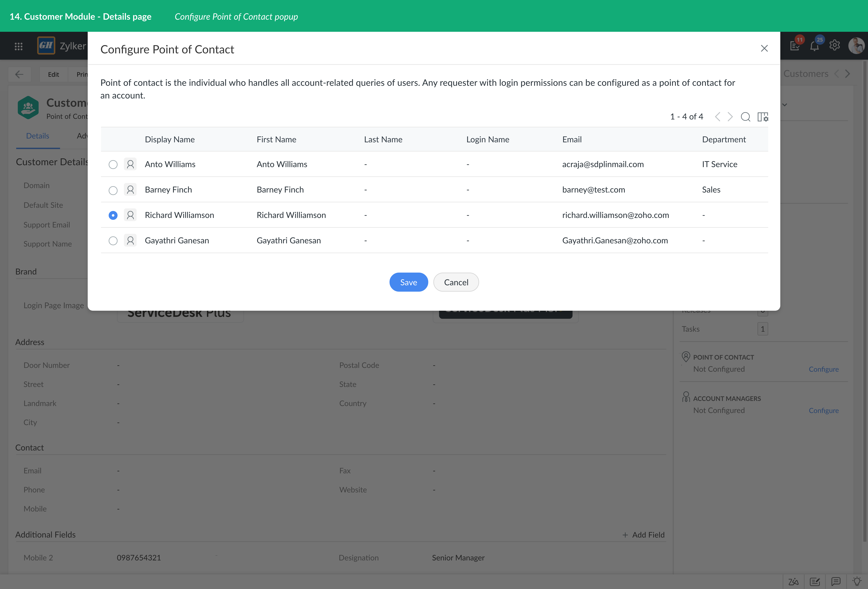Open the chat icon in bottom bar
Screen dimensions: 868x589
(x=836, y=582)
